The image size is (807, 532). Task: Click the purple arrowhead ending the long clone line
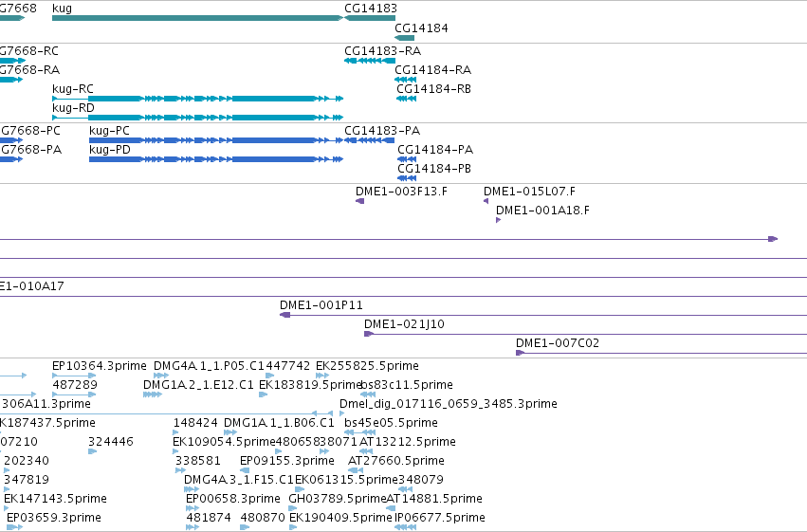pyautogui.click(x=773, y=239)
